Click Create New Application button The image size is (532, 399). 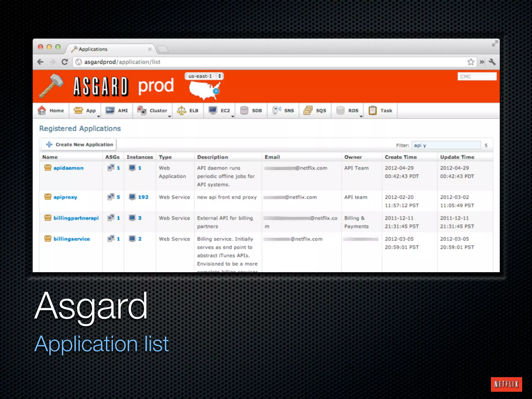[x=79, y=144]
